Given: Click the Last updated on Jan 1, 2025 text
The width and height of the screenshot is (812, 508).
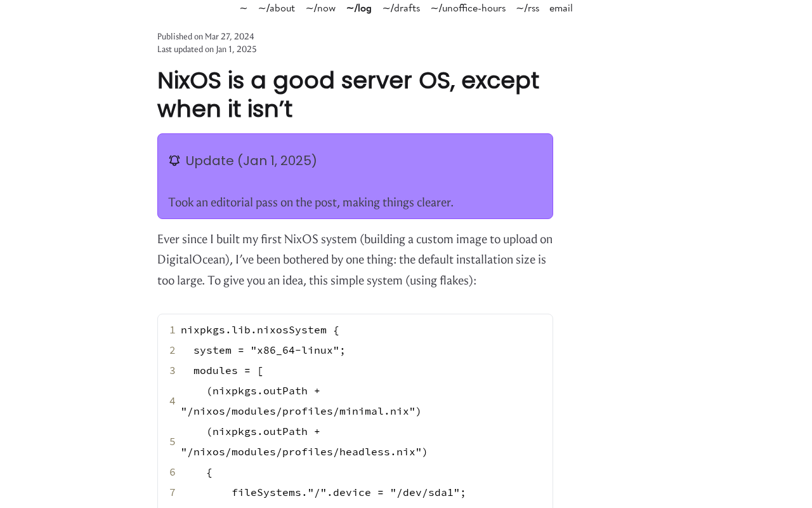Looking at the screenshot, I should 207,48.
